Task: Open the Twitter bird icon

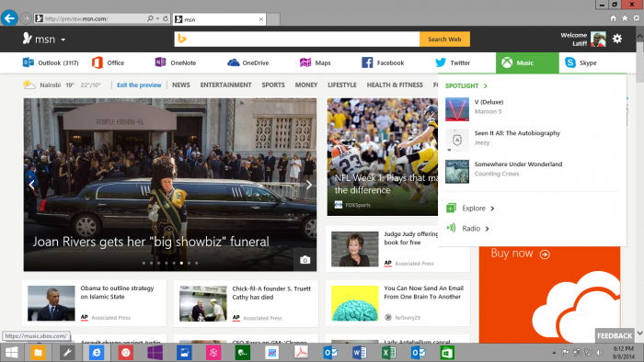Action: 441,62
